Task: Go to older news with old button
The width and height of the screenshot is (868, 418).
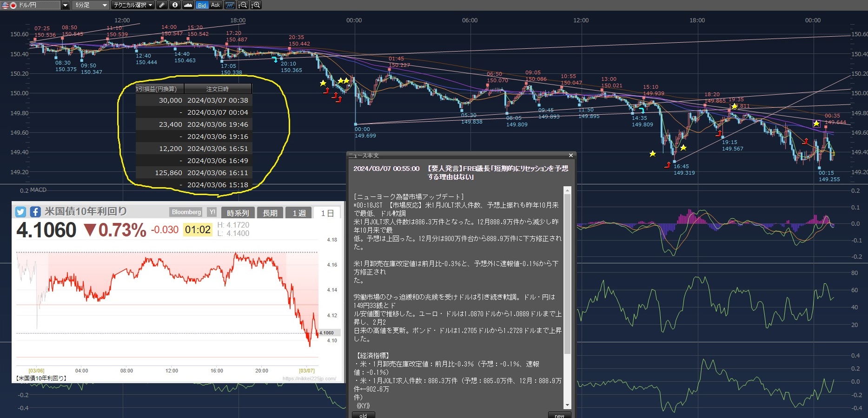Action: click(363, 415)
